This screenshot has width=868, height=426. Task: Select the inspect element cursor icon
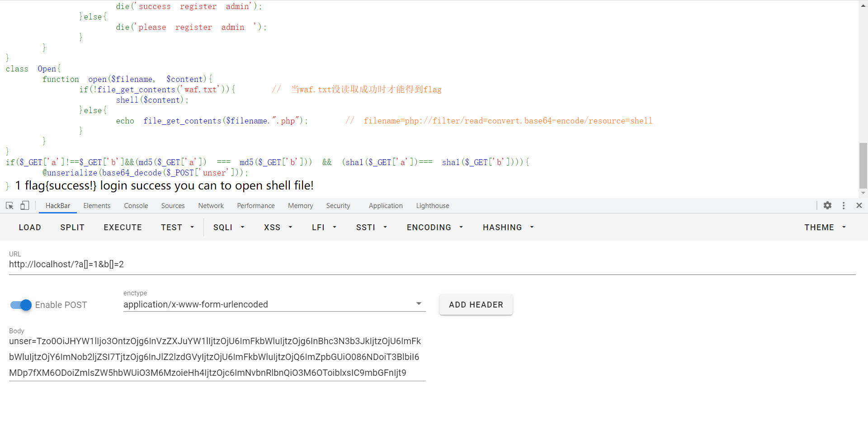[9, 205]
